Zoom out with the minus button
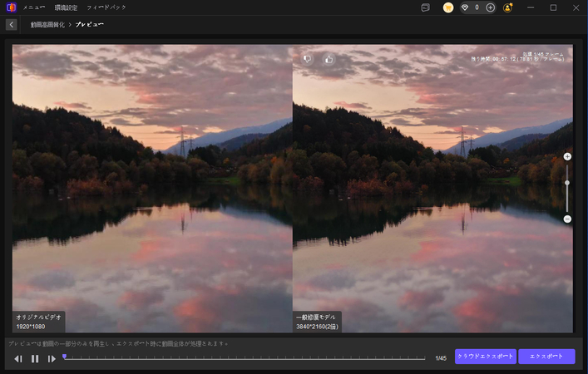 (567, 219)
